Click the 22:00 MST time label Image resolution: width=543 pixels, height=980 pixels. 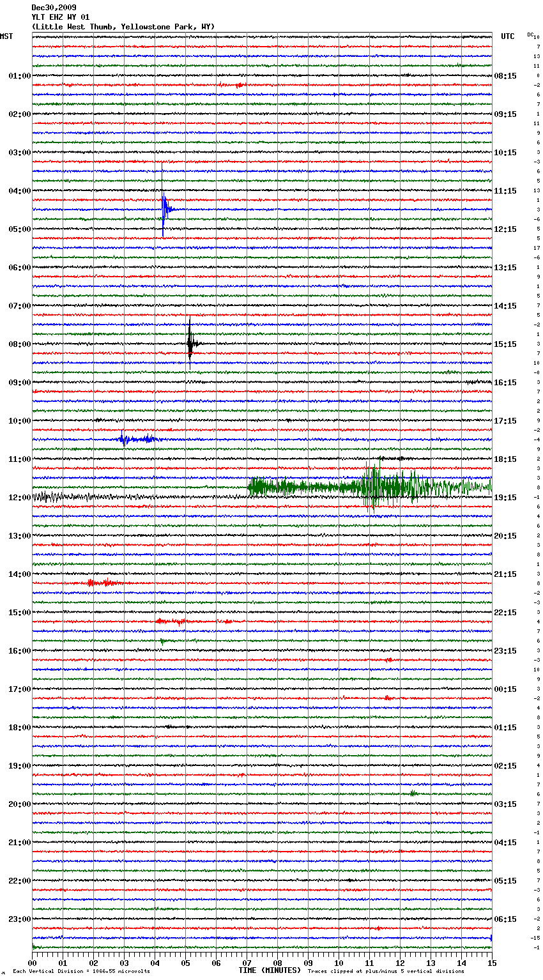pos(19,881)
